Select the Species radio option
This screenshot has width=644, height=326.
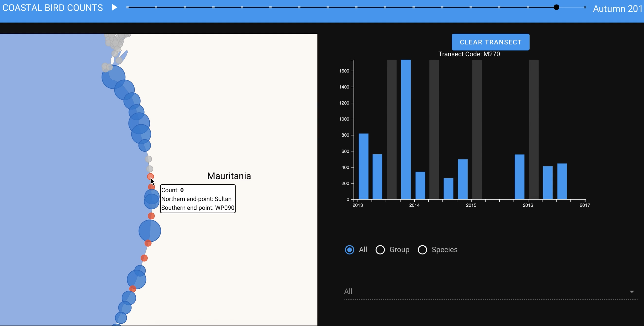pyautogui.click(x=422, y=249)
